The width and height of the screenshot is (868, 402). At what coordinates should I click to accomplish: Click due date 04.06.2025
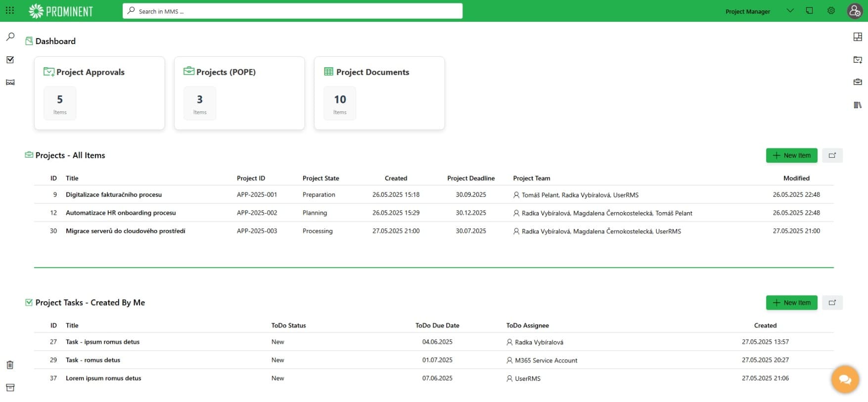[437, 342]
